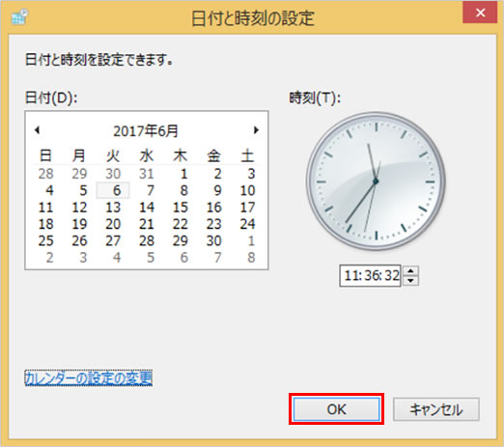
Task: Select grayed-out May 28 date
Action: tap(46, 174)
